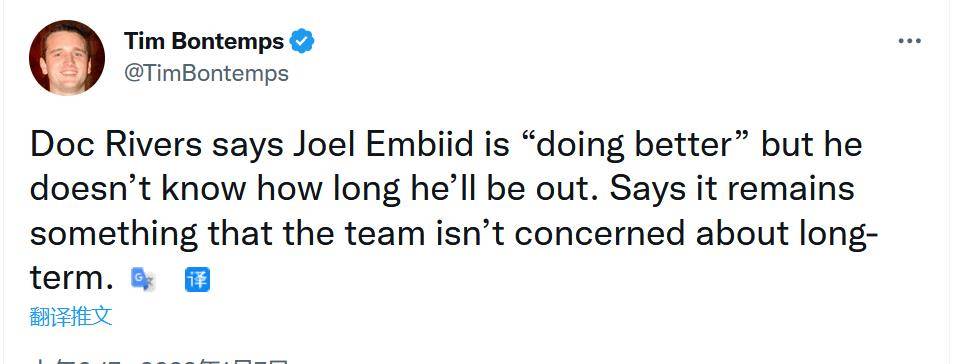Visit the @TimBontemps handle
Screen dimensions: 955x364
[206, 74]
